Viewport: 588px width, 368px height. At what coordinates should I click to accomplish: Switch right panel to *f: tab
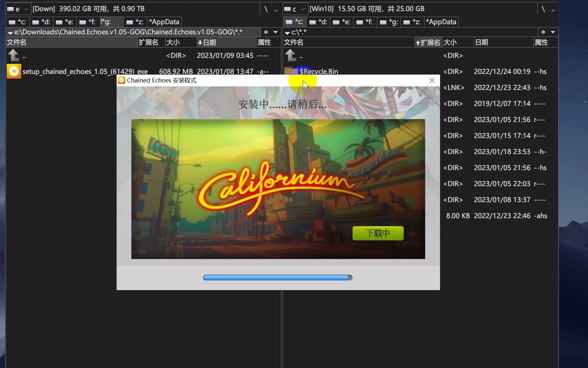pos(365,22)
